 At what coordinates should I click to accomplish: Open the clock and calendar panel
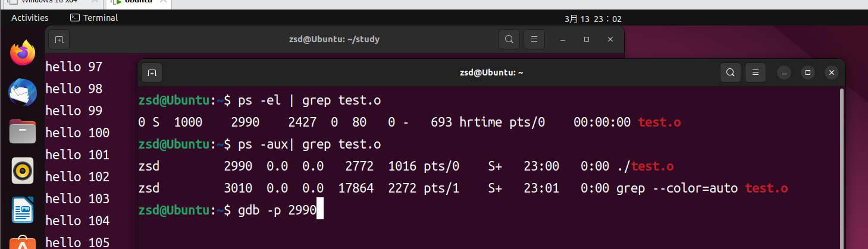tap(593, 19)
